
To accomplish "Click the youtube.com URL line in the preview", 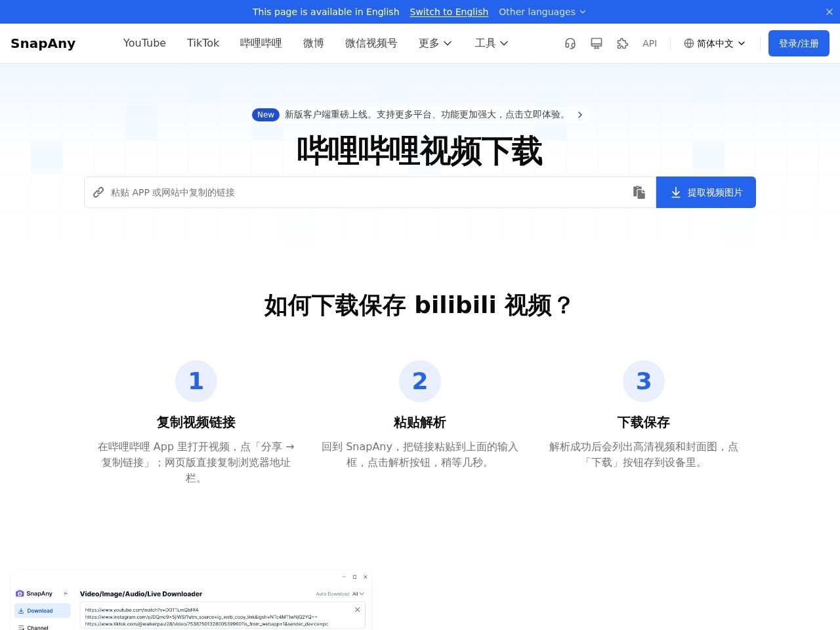I will pos(142,610).
